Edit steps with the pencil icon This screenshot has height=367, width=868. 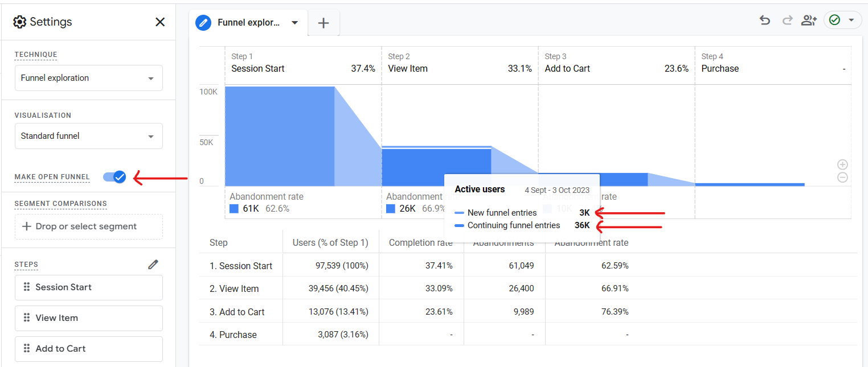click(153, 265)
